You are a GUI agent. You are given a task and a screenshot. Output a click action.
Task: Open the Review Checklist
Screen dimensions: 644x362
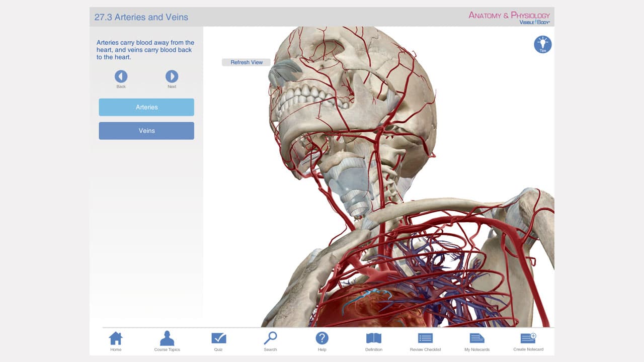pos(425,340)
